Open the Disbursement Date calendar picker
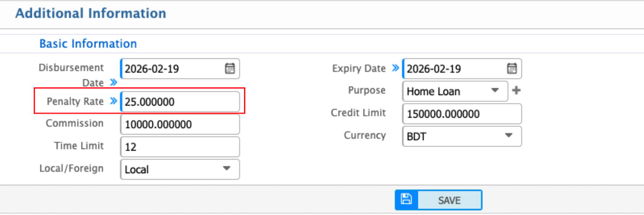 (230, 69)
